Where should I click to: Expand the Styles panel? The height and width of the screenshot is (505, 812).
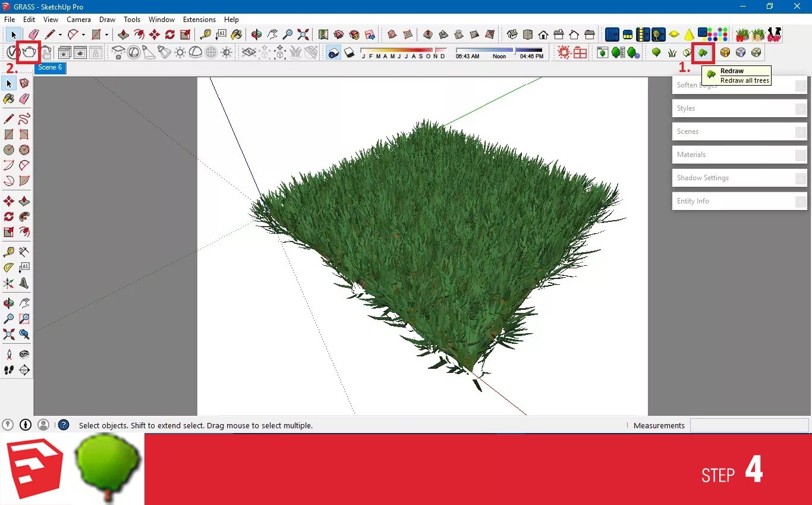tap(739, 108)
